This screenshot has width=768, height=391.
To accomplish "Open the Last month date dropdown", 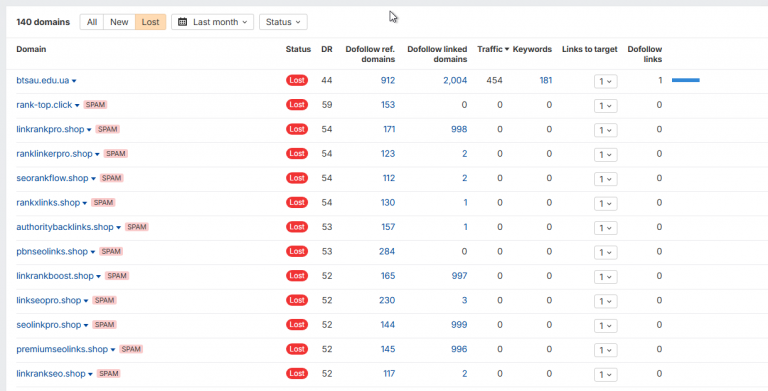I will click(x=213, y=22).
